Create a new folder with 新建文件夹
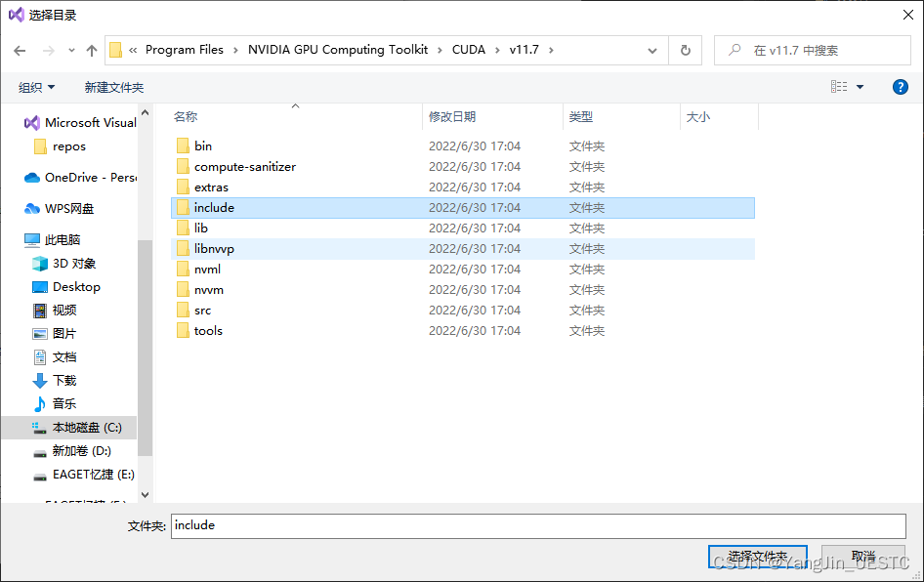The width and height of the screenshot is (924, 582). 113,87
